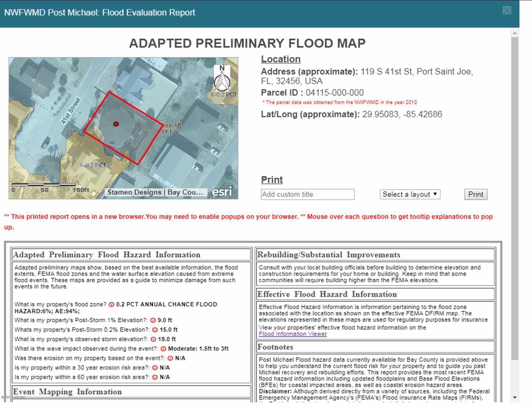
Task: Click the scrollbar up arrow
Action: click(515, 33)
